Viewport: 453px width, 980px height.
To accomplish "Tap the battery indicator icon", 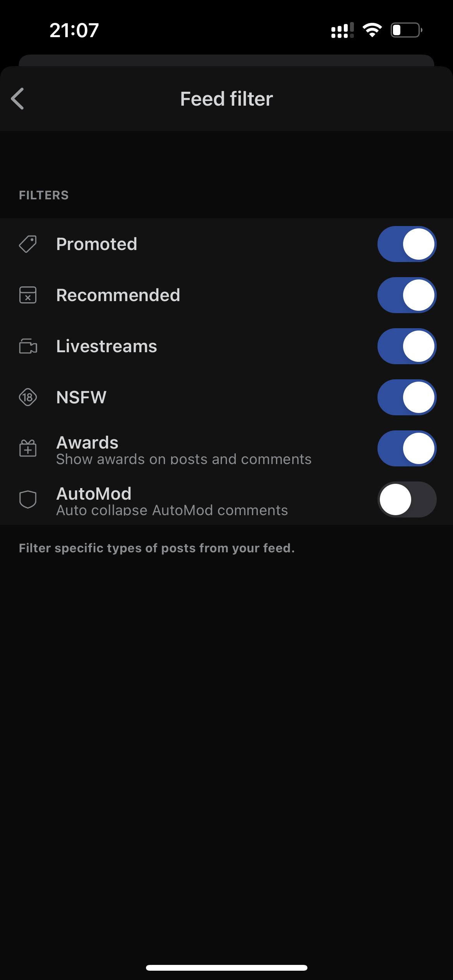I will [x=406, y=30].
